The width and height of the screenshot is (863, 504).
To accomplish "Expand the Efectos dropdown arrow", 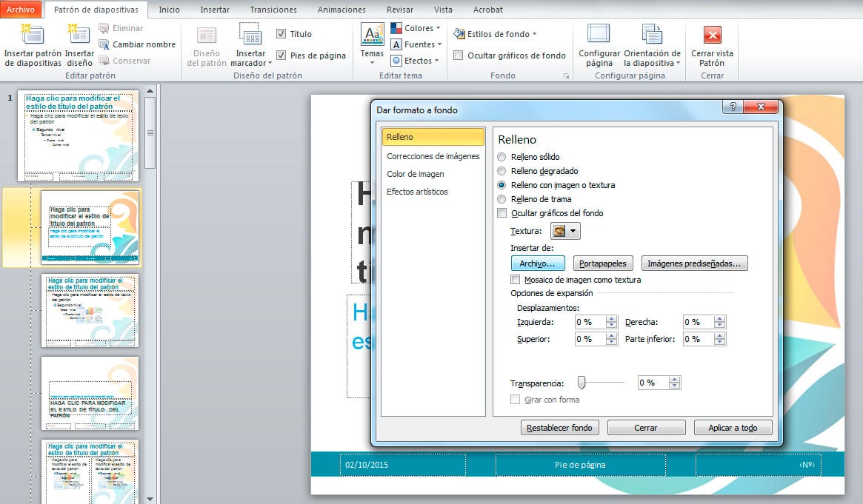I will pos(436,61).
